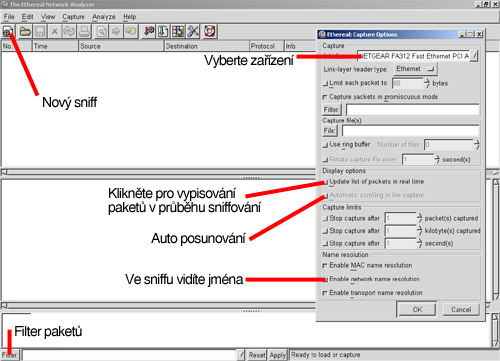
Task: Open the Interface dropdown arrow
Action: 474,56
